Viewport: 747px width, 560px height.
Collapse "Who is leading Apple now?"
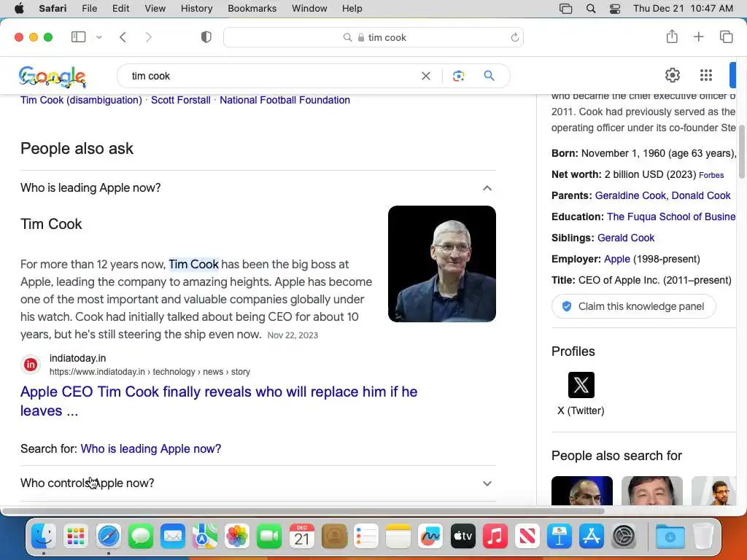(x=258, y=187)
